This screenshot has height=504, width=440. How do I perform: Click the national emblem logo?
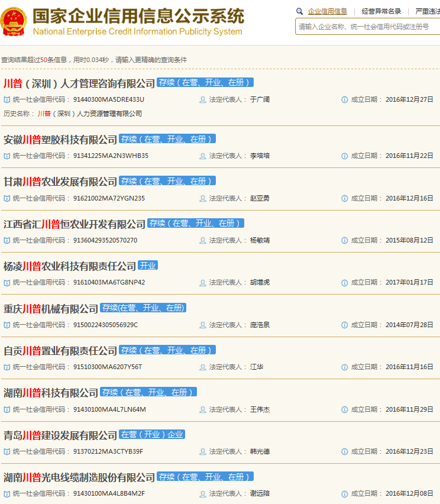14,21
